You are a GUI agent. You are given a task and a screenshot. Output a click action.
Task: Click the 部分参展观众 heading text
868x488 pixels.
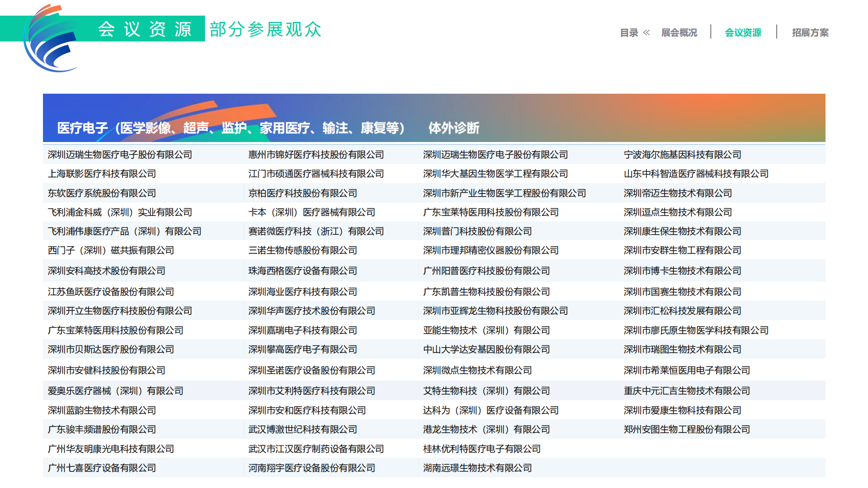(x=265, y=29)
